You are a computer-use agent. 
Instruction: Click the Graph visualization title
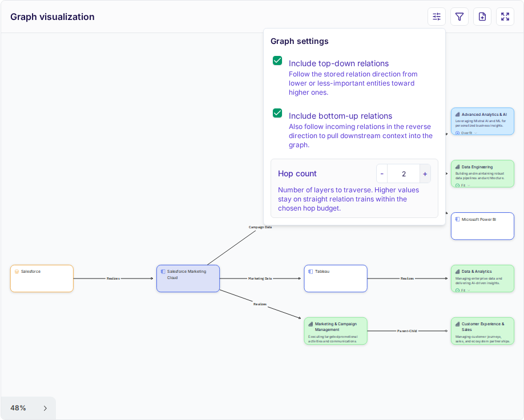coord(53,17)
